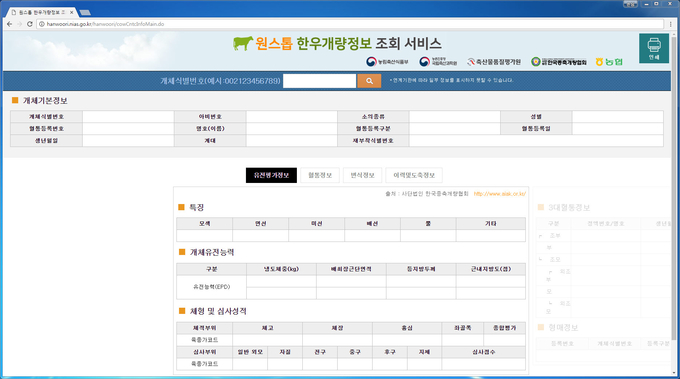Click the 종합평가 column header
This screenshot has width=680, height=379.
tap(505, 328)
